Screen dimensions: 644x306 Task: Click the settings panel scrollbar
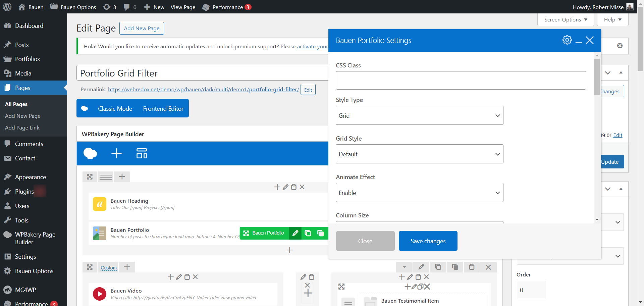coord(597,77)
